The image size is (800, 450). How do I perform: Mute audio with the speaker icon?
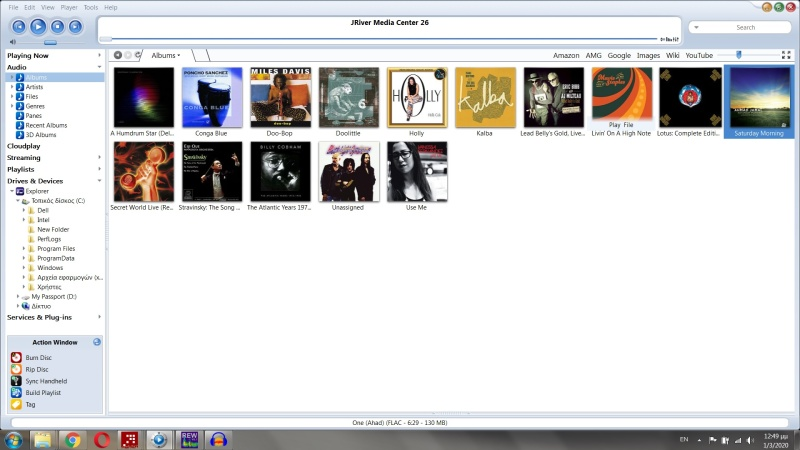click(12, 42)
